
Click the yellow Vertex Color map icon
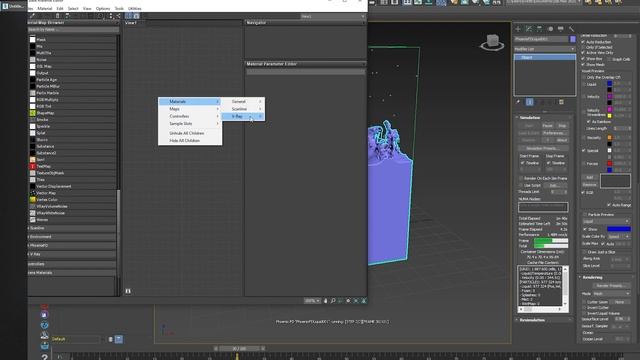(33, 200)
